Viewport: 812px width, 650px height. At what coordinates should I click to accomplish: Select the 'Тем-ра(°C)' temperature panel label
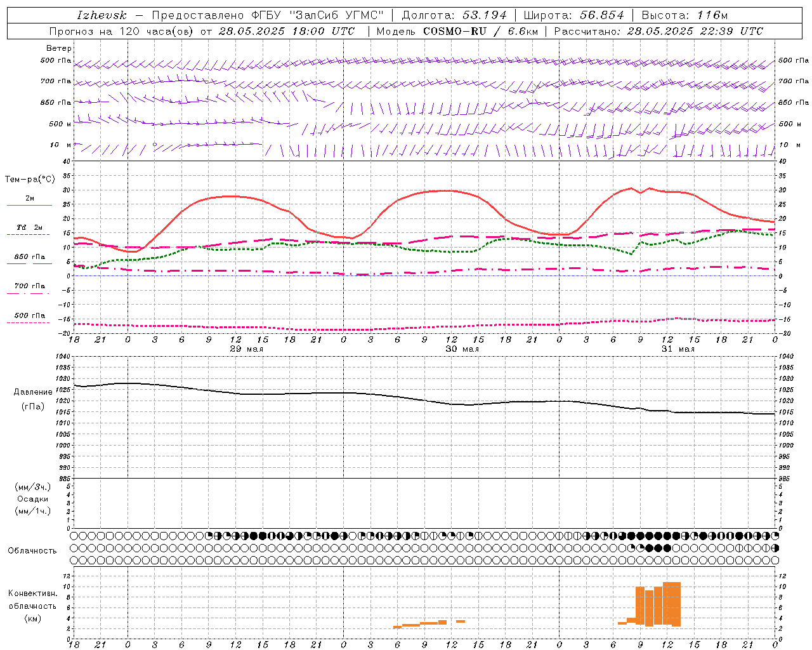pyautogui.click(x=30, y=180)
